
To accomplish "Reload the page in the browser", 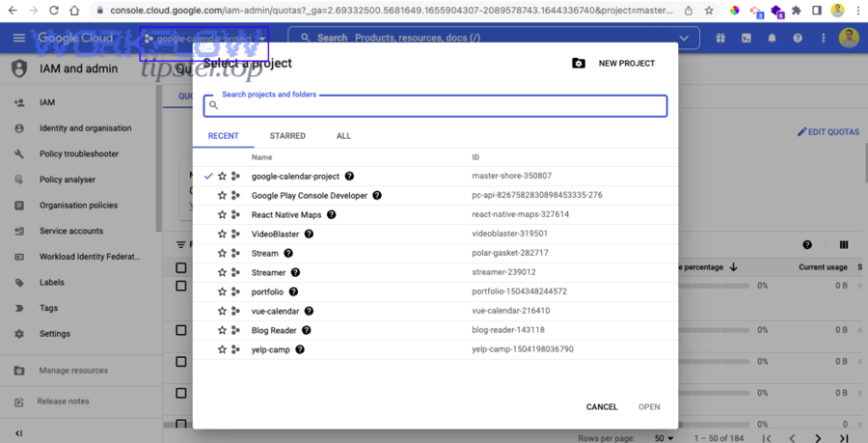I will pyautogui.click(x=54, y=10).
